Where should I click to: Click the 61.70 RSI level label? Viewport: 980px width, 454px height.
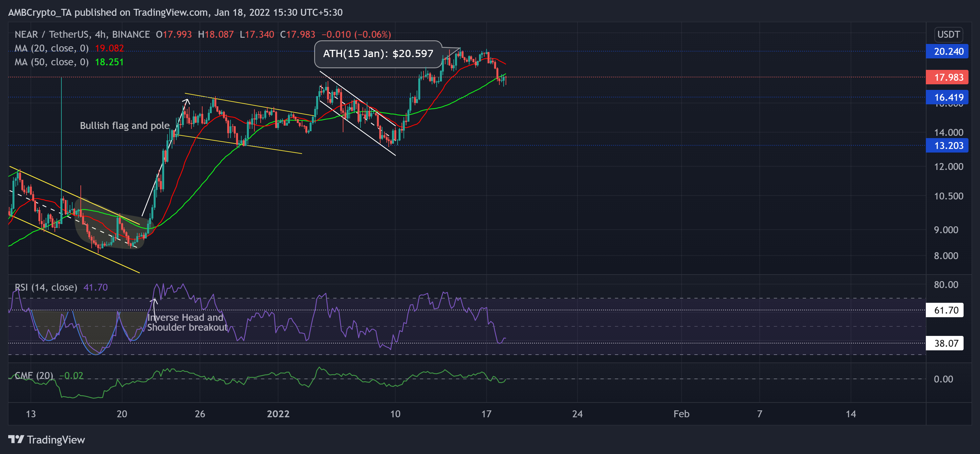pyautogui.click(x=944, y=310)
